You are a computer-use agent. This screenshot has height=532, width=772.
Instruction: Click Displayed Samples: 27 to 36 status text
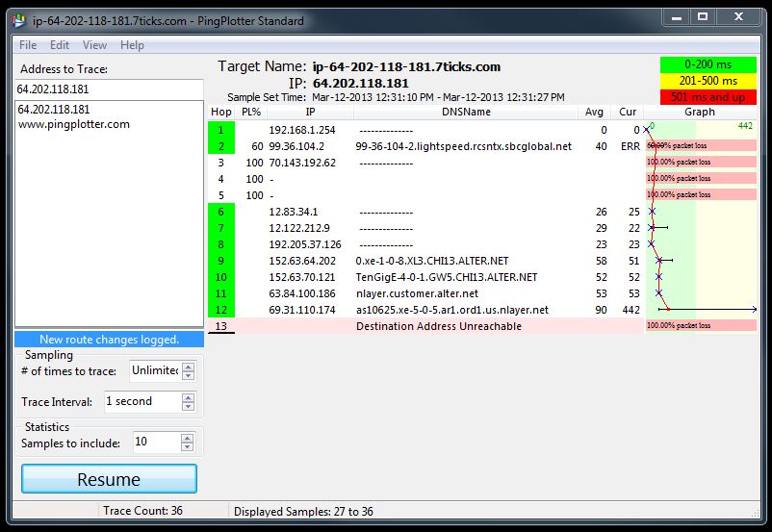click(x=303, y=512)
